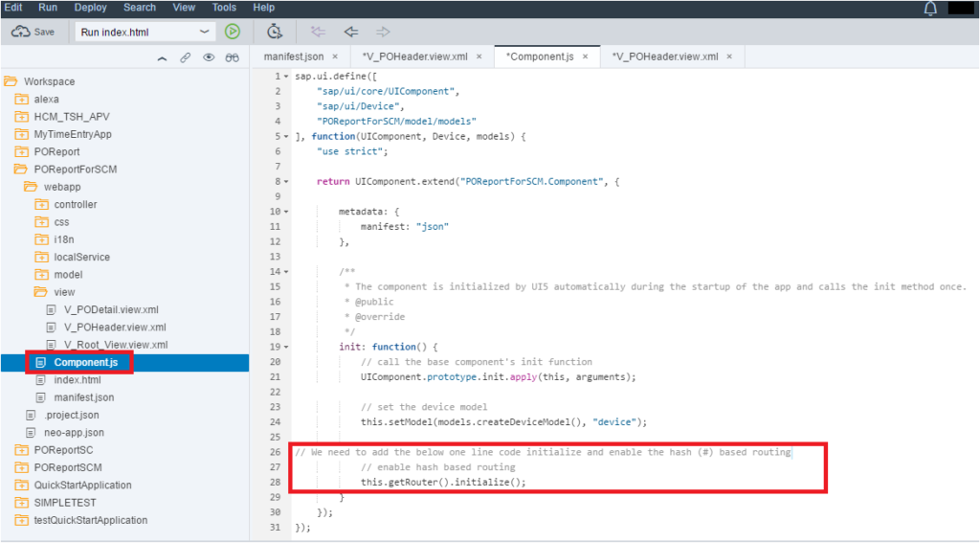Open index.html file in tree
This screenshot has width=980, height=543.
click(78, 380)
